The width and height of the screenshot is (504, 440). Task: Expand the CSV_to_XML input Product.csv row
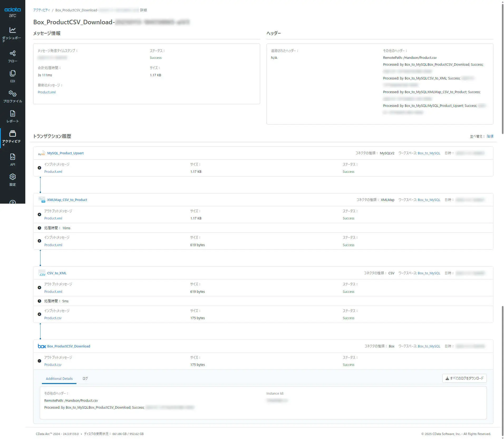click(39, 314)
